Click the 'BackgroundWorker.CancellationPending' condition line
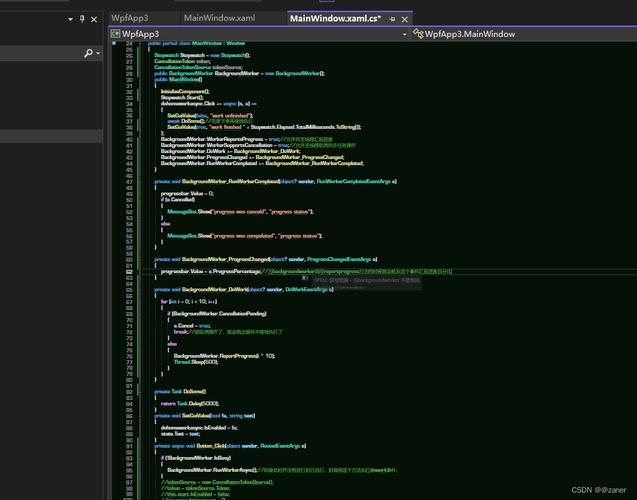This screenshot has width=637, height=500. [217, 314]
